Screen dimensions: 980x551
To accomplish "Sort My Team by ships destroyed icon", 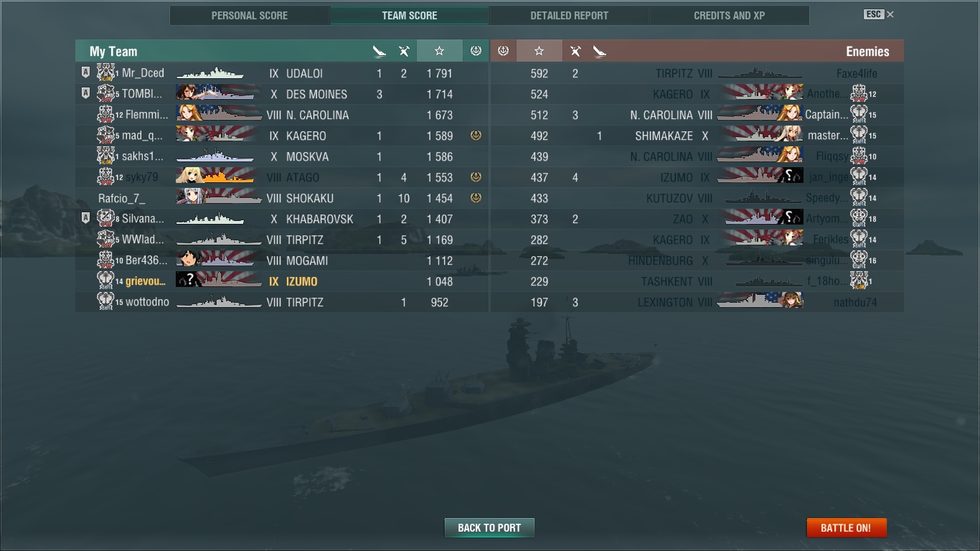I will (x=380, y=51).
